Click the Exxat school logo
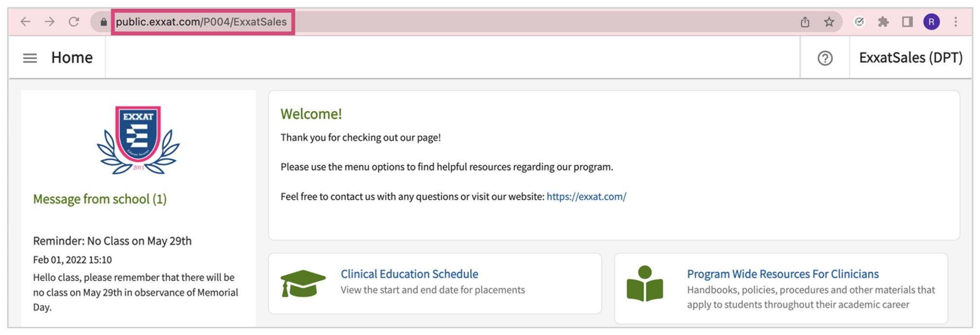The height and width of the screenshot is (335, 980). [x=138, y=140]
